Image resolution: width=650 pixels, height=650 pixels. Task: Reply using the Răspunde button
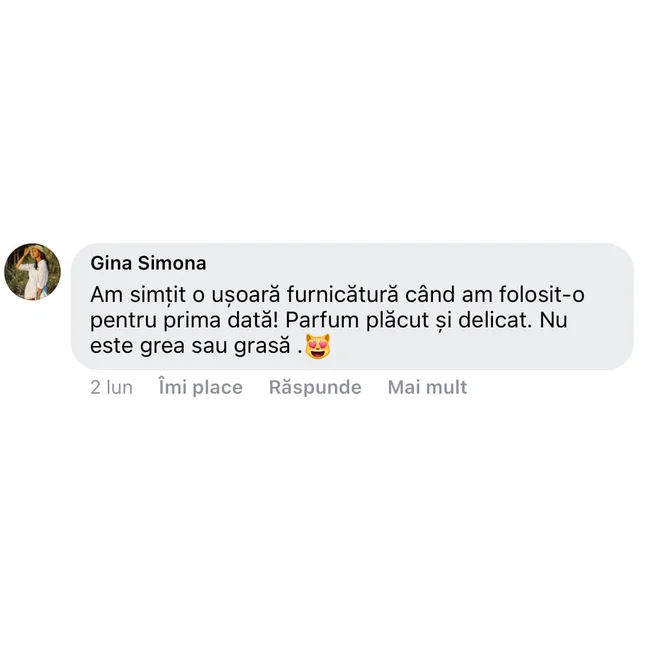click(x=315, y=387)
